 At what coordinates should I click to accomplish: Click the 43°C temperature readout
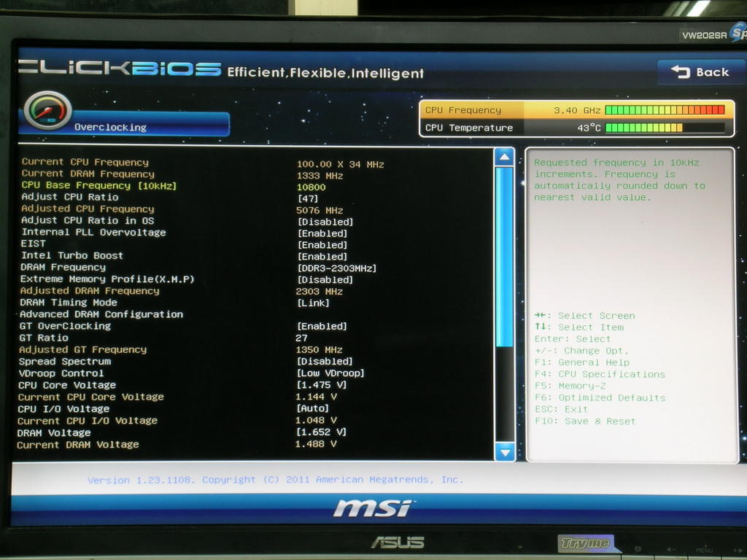(x=589, y=128)
